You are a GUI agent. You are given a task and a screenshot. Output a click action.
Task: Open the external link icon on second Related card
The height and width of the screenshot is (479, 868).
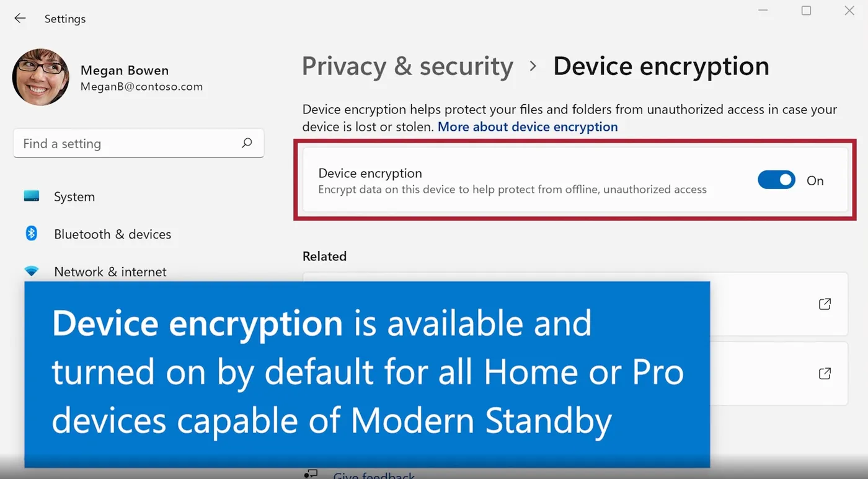click(825, 374)
